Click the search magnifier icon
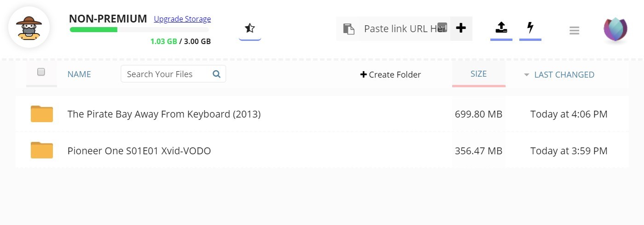 coord(217,73)
